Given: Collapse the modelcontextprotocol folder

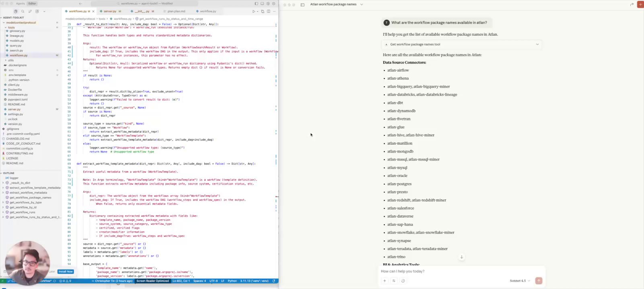Looking at the screenshot, I should [x=21, y=22].
